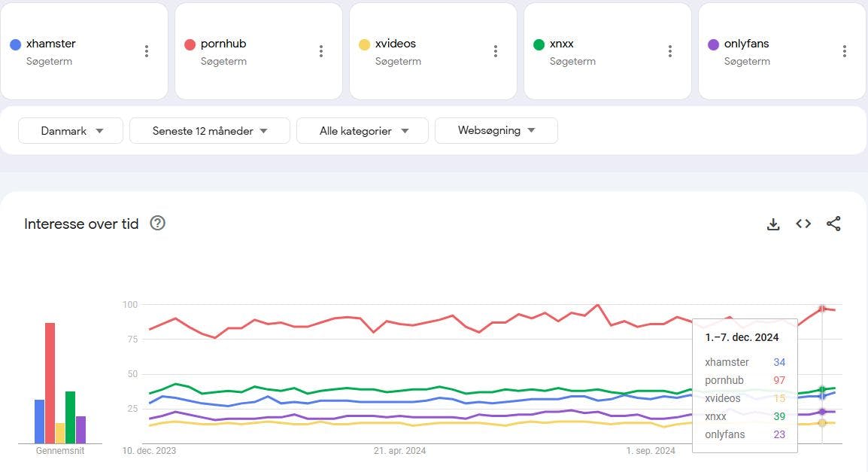Click the purple onlyfans color dot
This screenshot has width=868, height=472.
pyautogui.click(x=713, y=44)
